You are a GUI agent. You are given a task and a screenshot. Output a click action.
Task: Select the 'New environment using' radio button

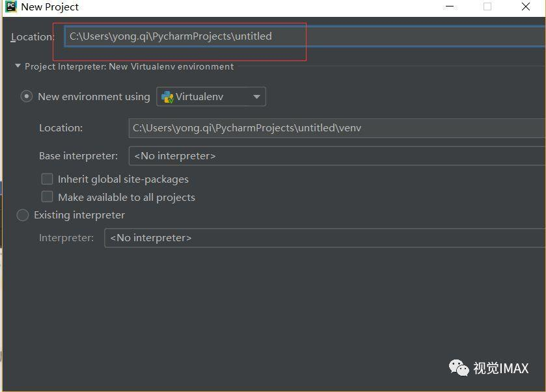pos(27,96)
